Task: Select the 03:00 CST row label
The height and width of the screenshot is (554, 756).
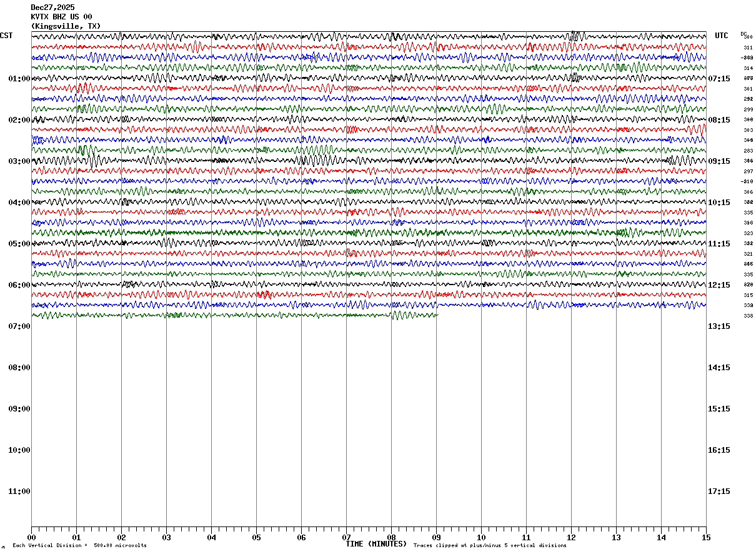Action: tap(19, 161)
